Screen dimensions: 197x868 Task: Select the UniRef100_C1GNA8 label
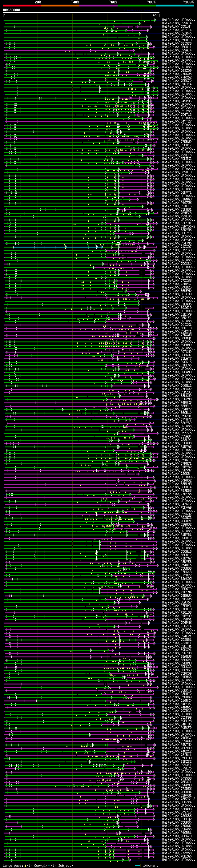pyautogui.click(x=177, y=200)
